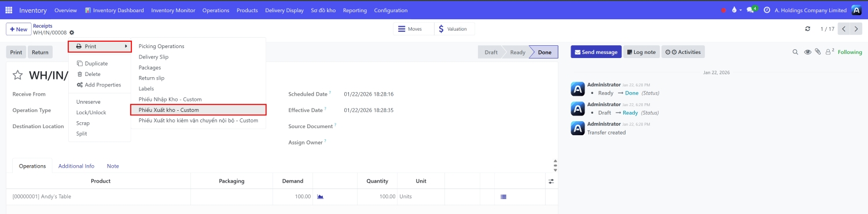The height and width of the screenshot is (214, 868).
Task: Switch to the Additional Info tab
Action: click(76, 166)
